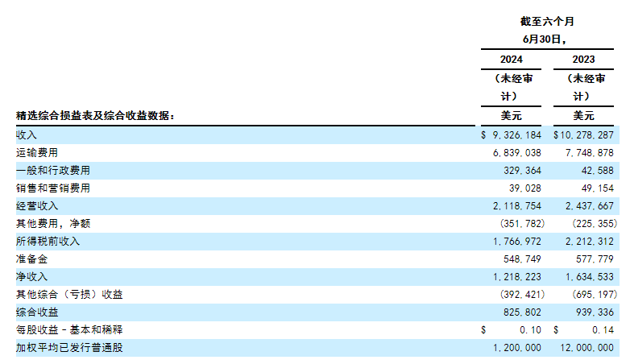This screenshot has width=630, height=364.
Task: Select the 截至六个月 6月30日 period heading
Action: pyautogui.click(x=547, y=30)
